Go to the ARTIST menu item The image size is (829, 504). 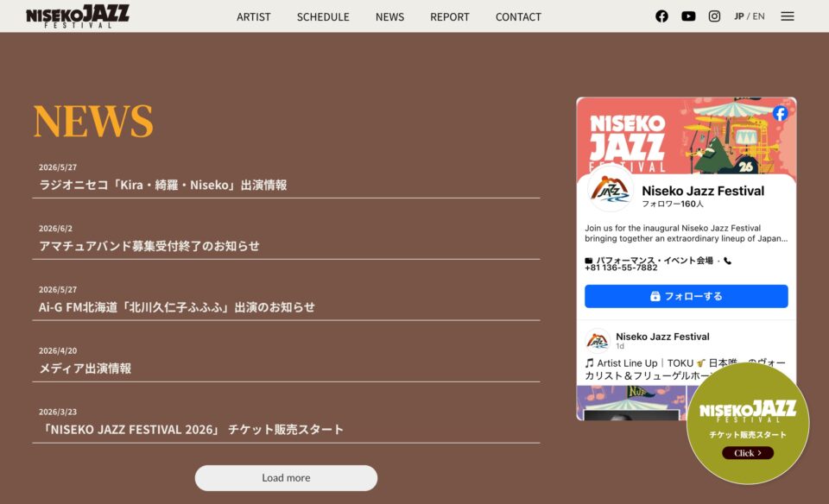pos(253,17)
